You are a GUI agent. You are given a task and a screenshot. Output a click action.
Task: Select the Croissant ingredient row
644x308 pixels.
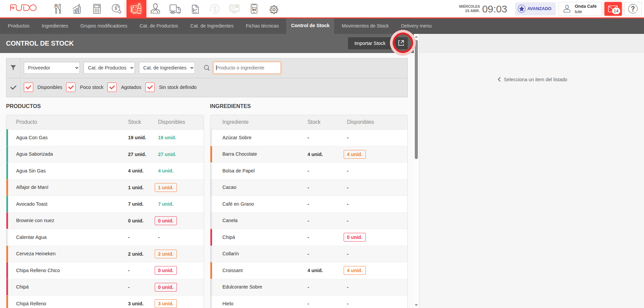tap(309, 270)
